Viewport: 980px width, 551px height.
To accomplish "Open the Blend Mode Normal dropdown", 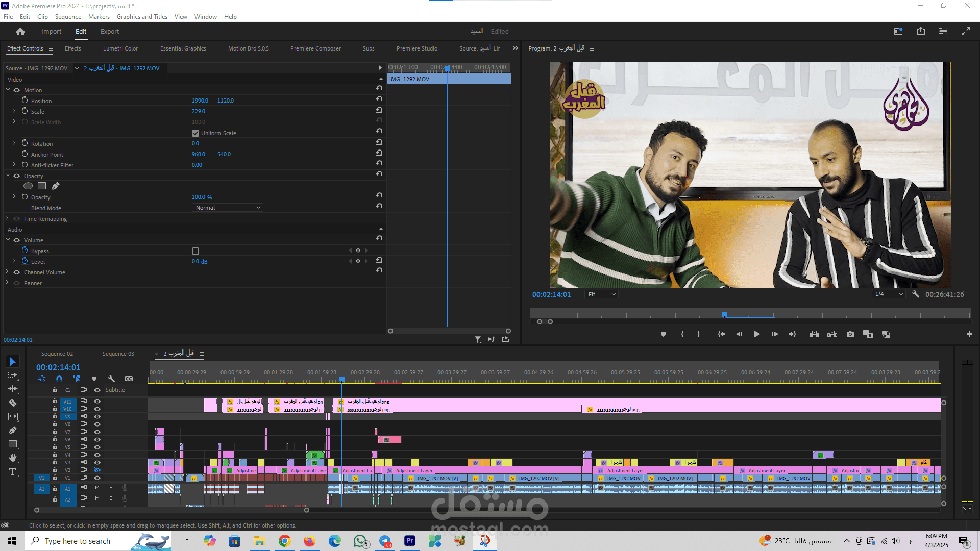I will [228, 208].
